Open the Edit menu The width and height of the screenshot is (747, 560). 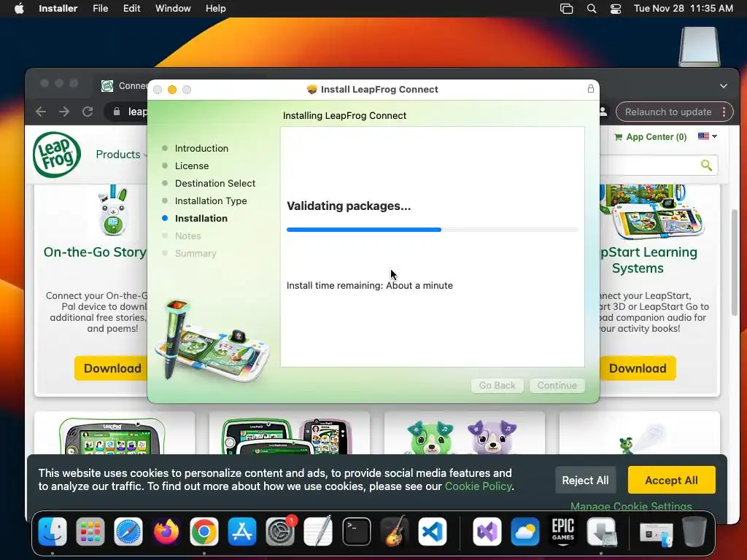tap(131, 9)
